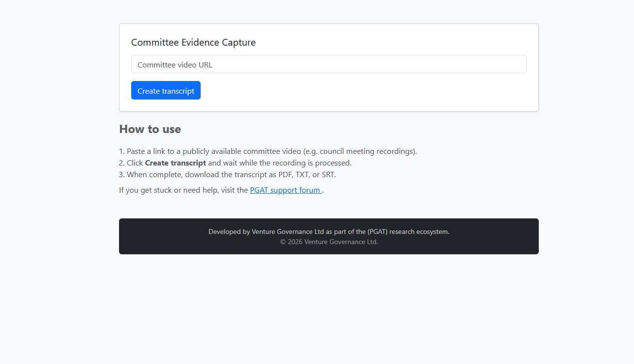The image size is (634, 364).
Task: Click the If you get stuck help text
Action: coord(184,190)
